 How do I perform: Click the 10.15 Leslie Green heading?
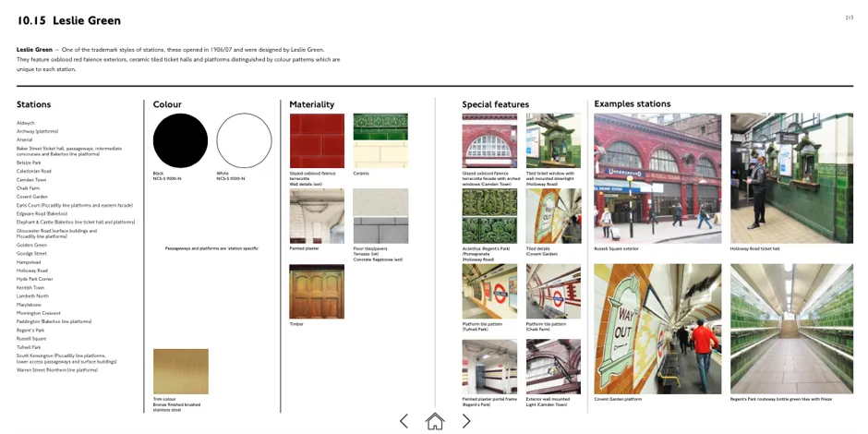68,20
